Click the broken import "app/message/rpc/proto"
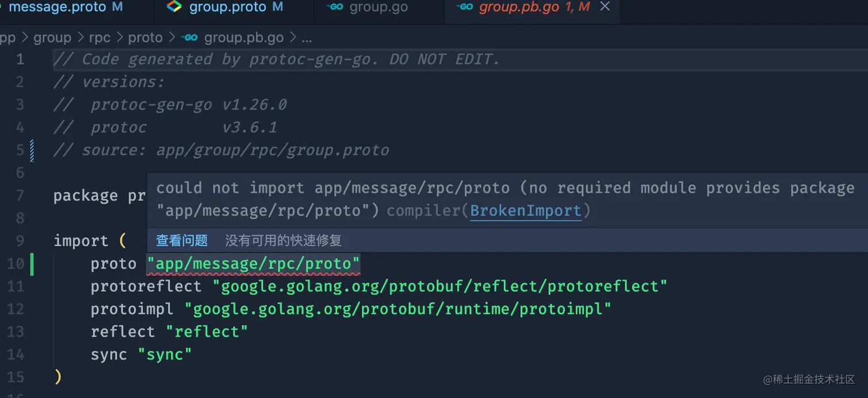Screen dimensions: 868x398 253,264
